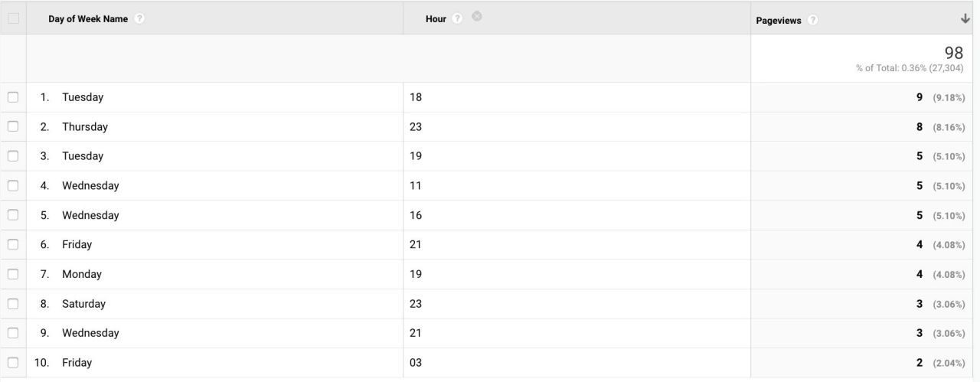Image resolution: width=980 pixels, height=382 pixels.
Task: Check row 10 Friday's checkbox
Action: (13, 363)
